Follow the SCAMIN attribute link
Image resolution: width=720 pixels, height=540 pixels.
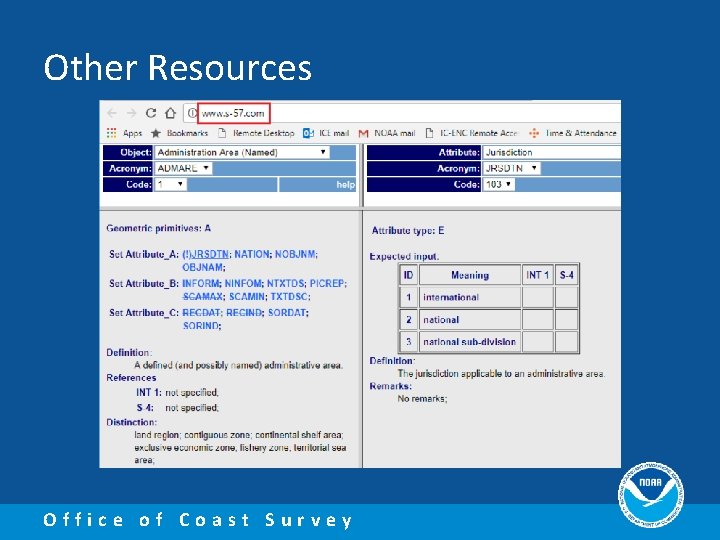247,297
